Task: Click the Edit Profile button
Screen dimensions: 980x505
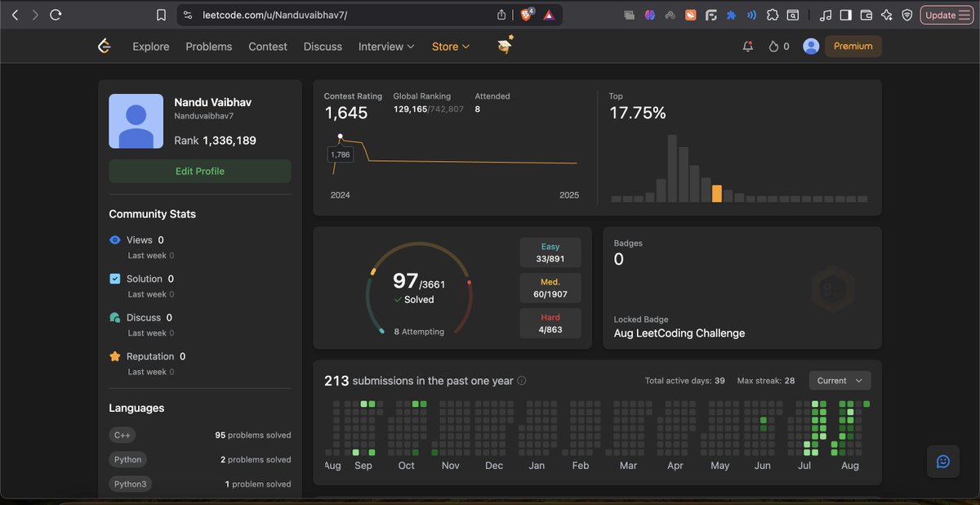Action: tap(199, 171)
